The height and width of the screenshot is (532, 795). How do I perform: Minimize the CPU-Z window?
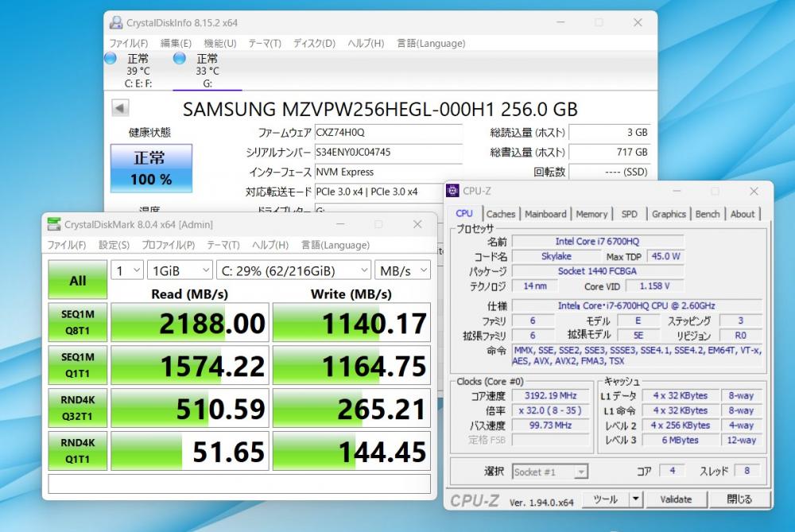677,191
